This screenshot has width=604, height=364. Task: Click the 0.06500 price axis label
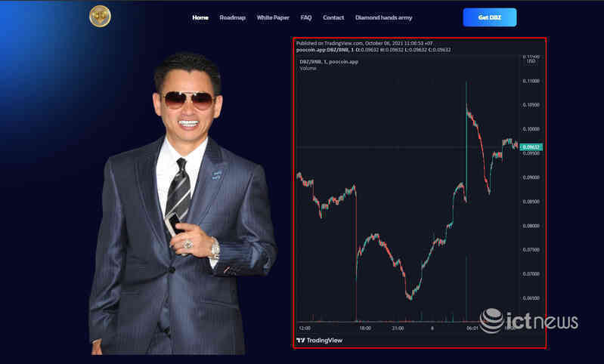(x=531, y=298)
